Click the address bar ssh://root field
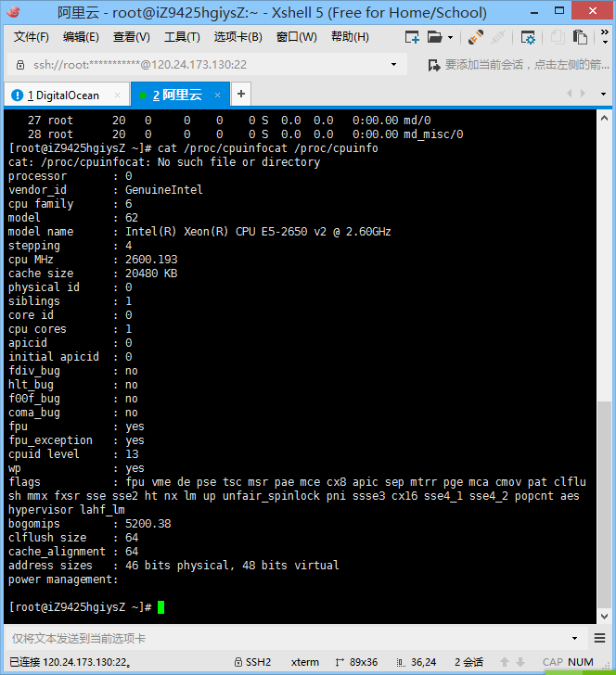The height and width of the screenshot is (675, 616). click(207, 65)
